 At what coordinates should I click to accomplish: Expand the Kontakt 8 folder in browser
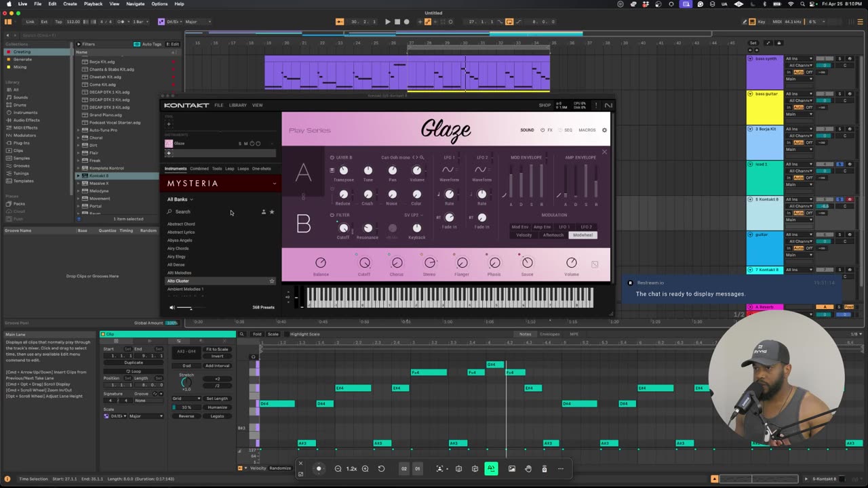[x=78, y=176]
